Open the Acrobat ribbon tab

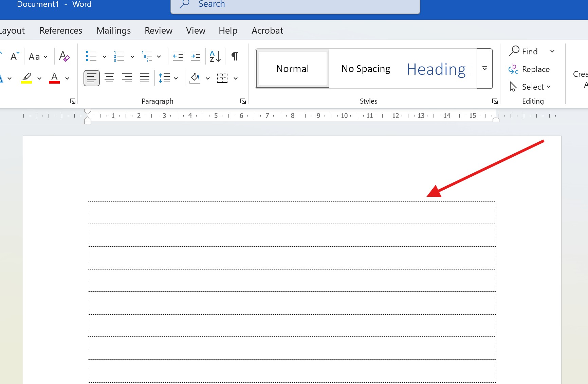point(267,30)
